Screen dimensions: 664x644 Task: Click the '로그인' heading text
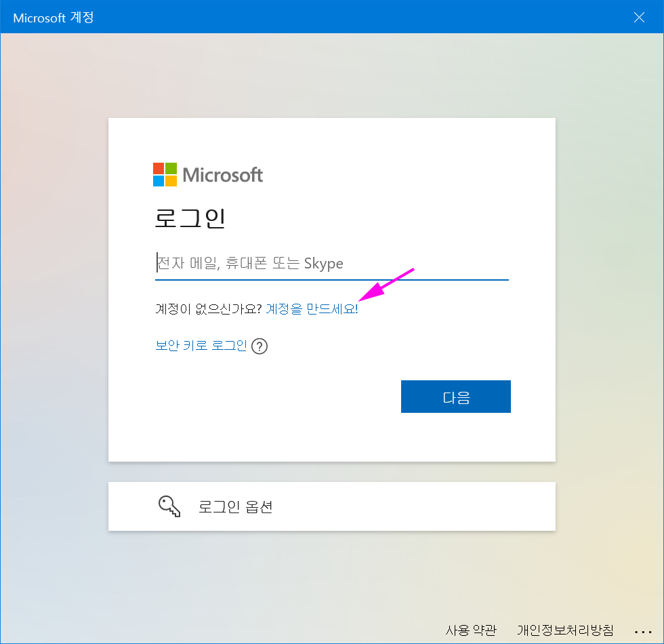tap(190, 218)
